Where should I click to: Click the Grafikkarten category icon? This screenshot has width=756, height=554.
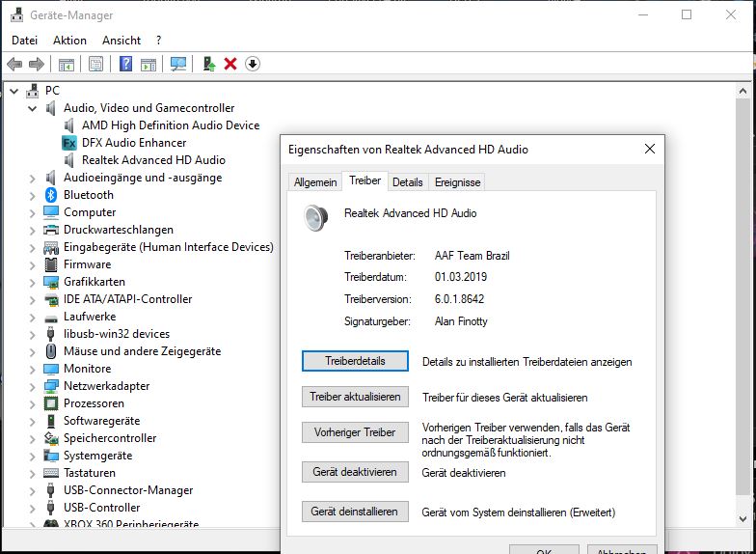click(x=51, y=282)
